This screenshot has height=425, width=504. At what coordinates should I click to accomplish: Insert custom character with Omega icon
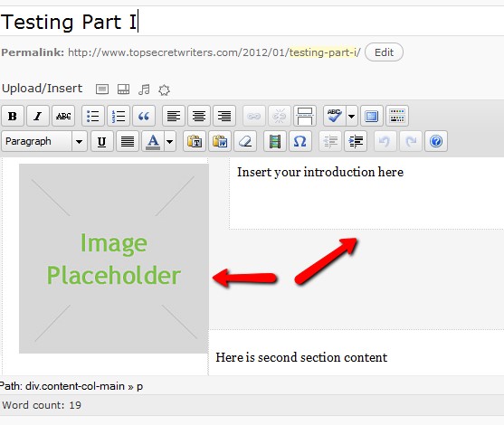click(x=300, y=141)
